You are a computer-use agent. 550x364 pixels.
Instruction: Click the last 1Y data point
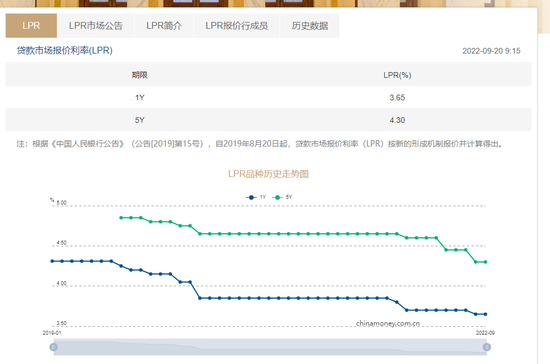point(485,314)
